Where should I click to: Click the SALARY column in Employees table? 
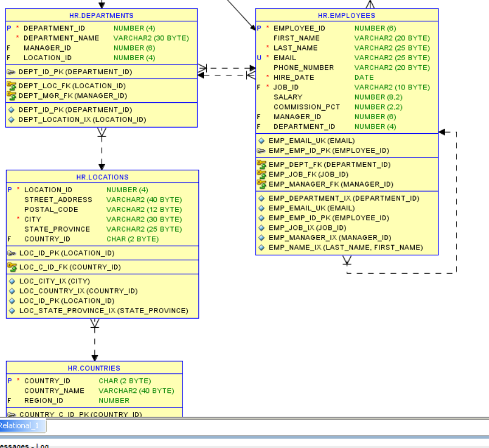(288, 97)
